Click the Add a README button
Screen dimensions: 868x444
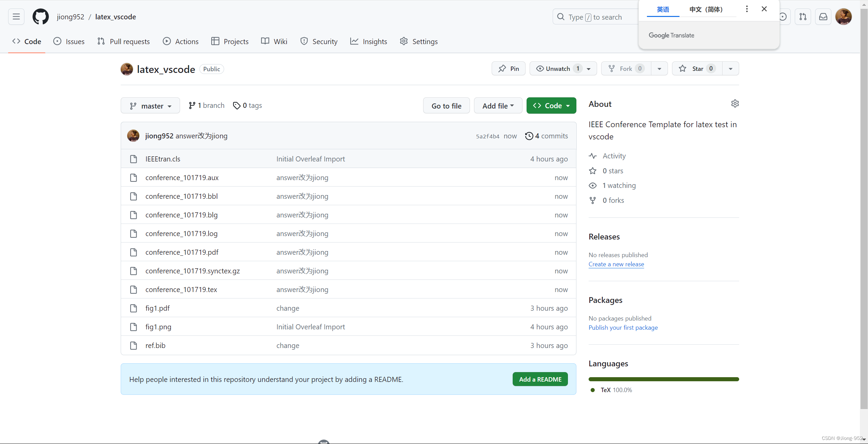[x=540, y=380]
